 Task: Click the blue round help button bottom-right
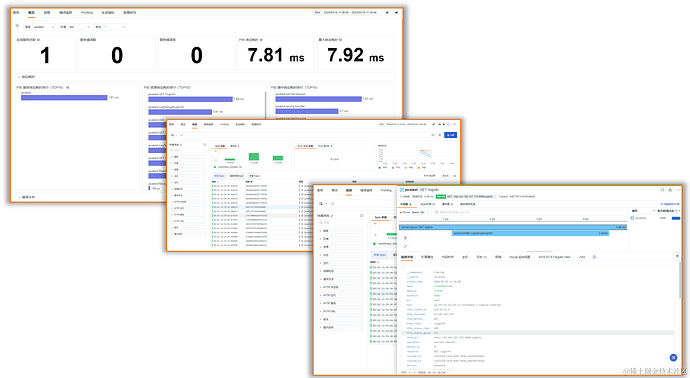pyautogui.click(x=673, y=357)
